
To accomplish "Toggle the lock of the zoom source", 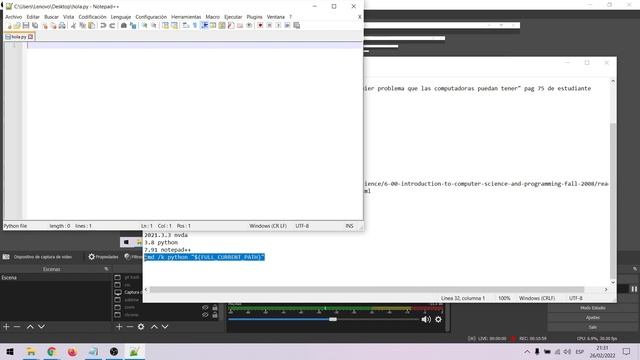I will click(x=215, y=307).
